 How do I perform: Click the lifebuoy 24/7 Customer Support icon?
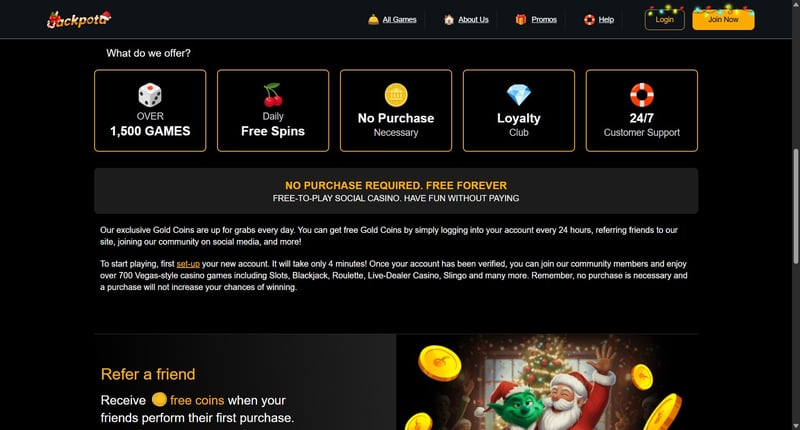pos(642,95)
